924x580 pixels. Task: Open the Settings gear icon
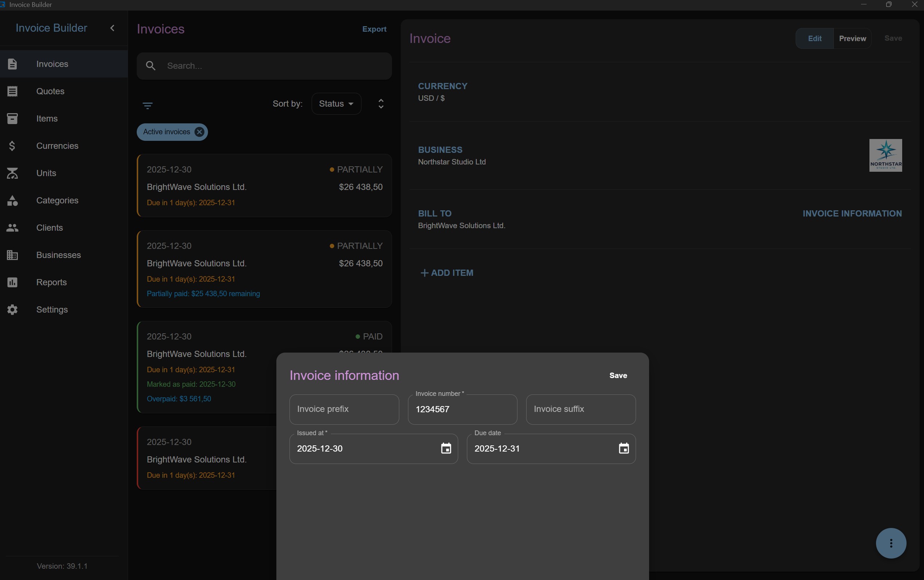[x=12, y=310]
